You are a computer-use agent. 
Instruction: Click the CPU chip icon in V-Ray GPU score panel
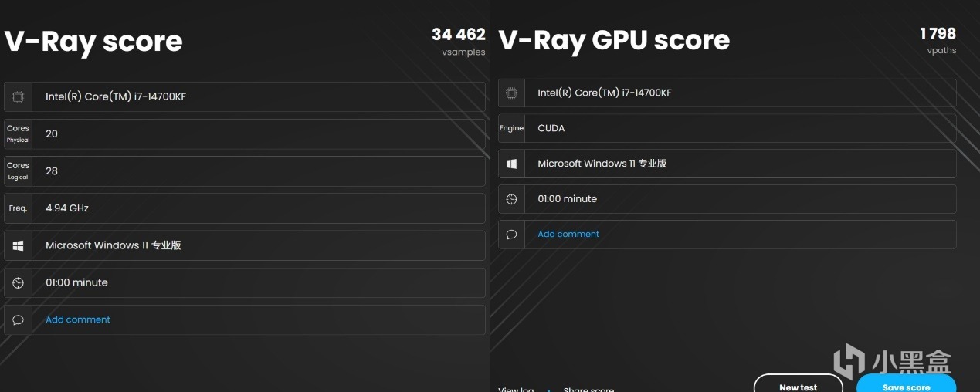tap(511, 93)
